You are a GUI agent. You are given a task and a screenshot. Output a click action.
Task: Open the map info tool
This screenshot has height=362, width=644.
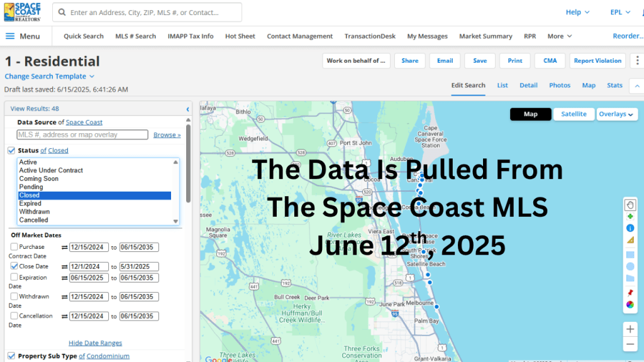click(630, 228)
